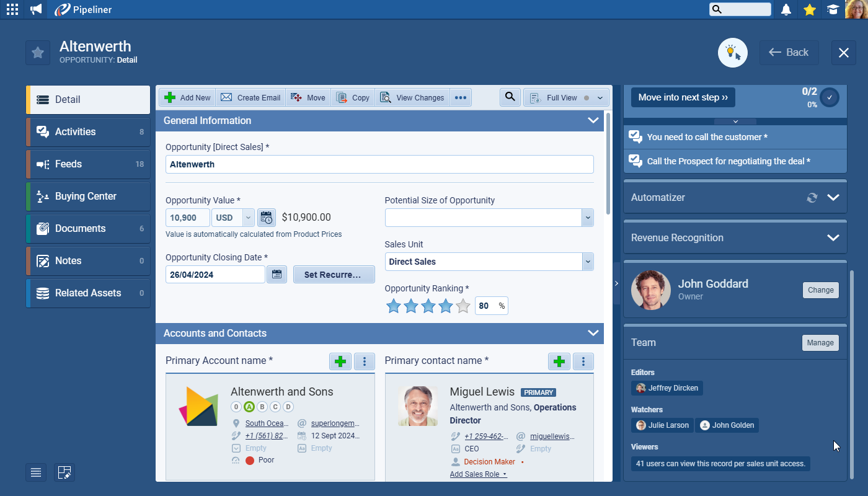This screenshot has height=496, width=868.
Task: Switch to the Buying Center tab
Action: click(x=88, y=196)
